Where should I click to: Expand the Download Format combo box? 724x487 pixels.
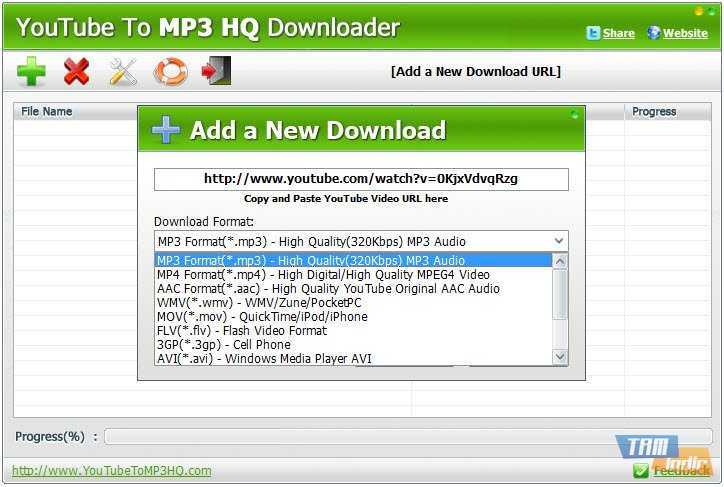click(x=361, y=241)
